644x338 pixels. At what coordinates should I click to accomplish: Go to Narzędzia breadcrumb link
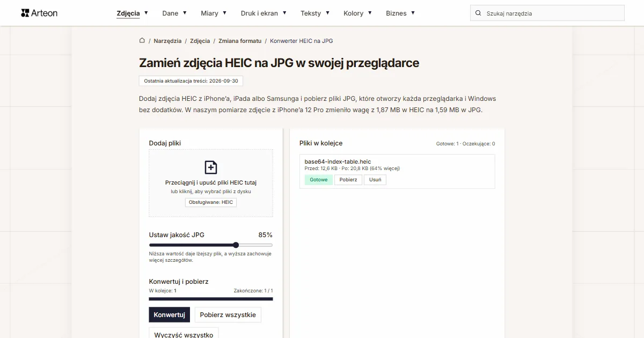tap(167, 41)
